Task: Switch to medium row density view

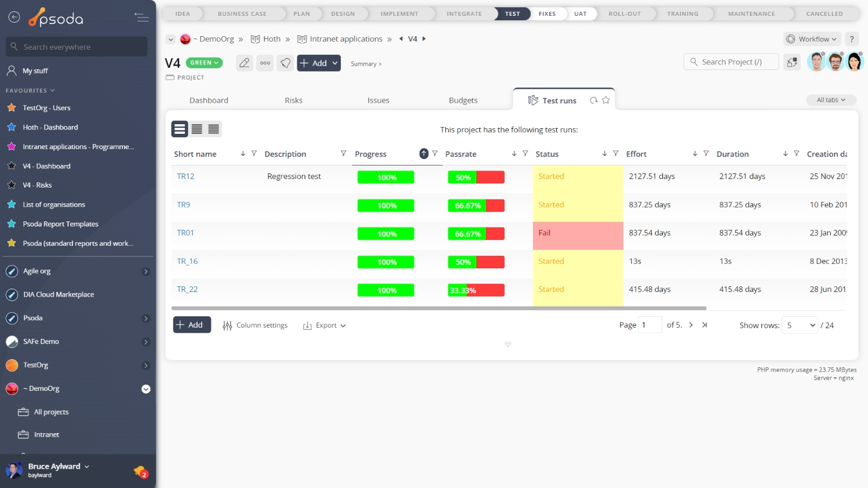Action: point(197,129)
